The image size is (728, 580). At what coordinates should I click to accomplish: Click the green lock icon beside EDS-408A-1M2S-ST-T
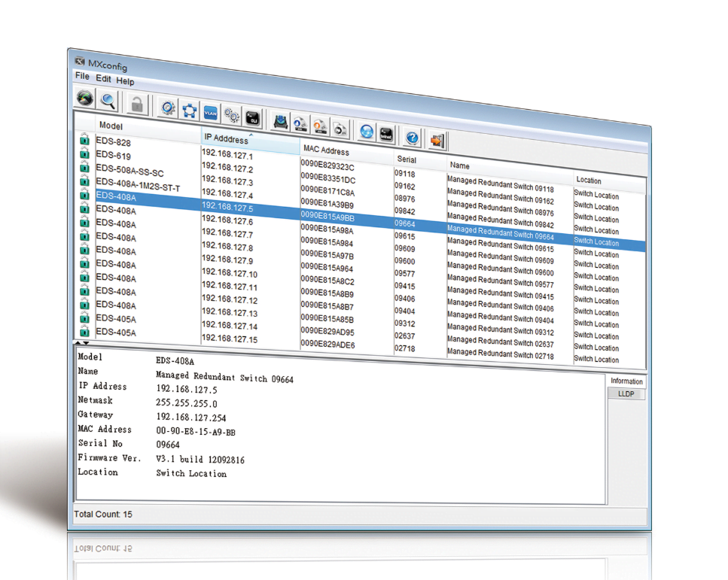(84, 180)
